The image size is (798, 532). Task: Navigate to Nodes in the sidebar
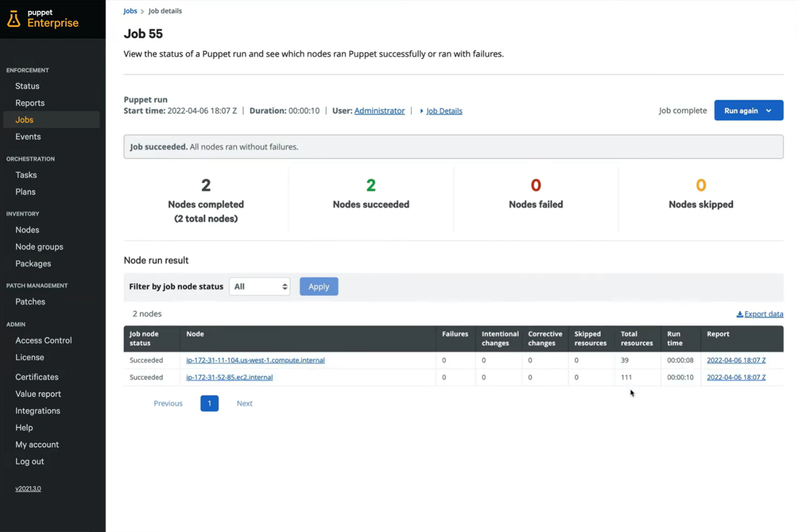(27, 230)
